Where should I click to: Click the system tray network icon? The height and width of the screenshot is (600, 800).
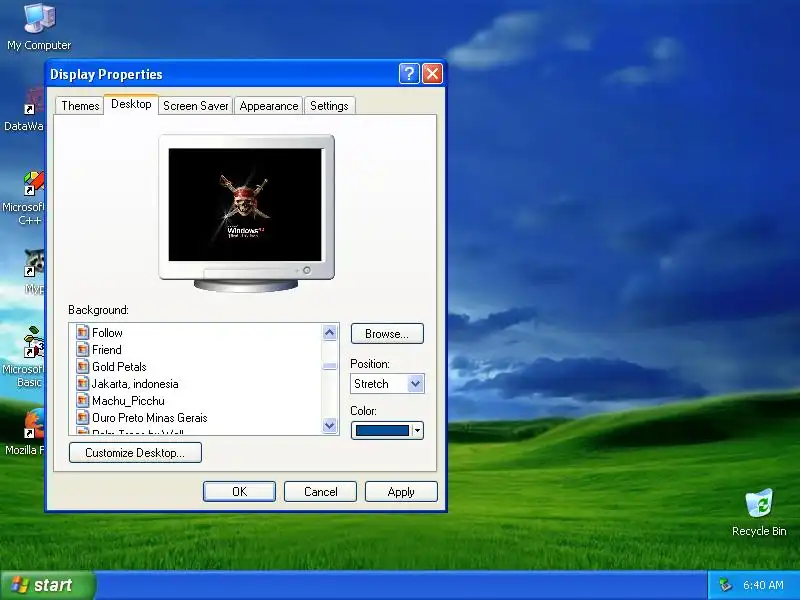tap(724, 585)
